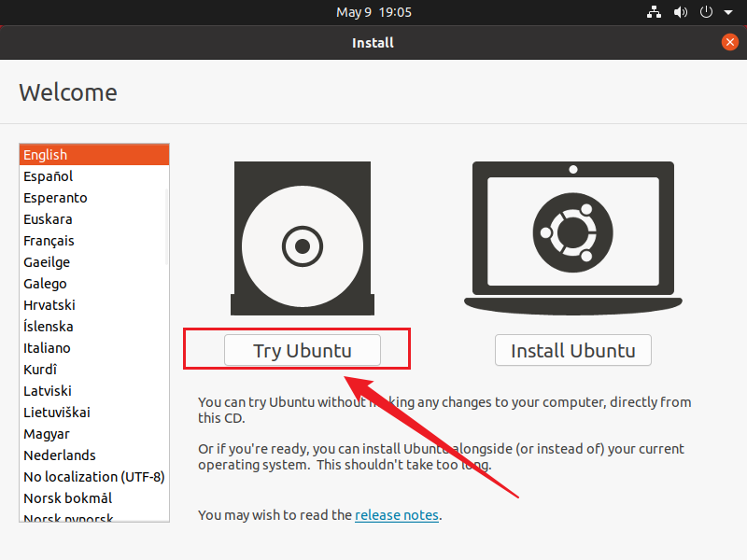Image resolution: width=747 pixels, height=560 pixels.
Task: Select English in the language list
Action: tap(94, 154)
